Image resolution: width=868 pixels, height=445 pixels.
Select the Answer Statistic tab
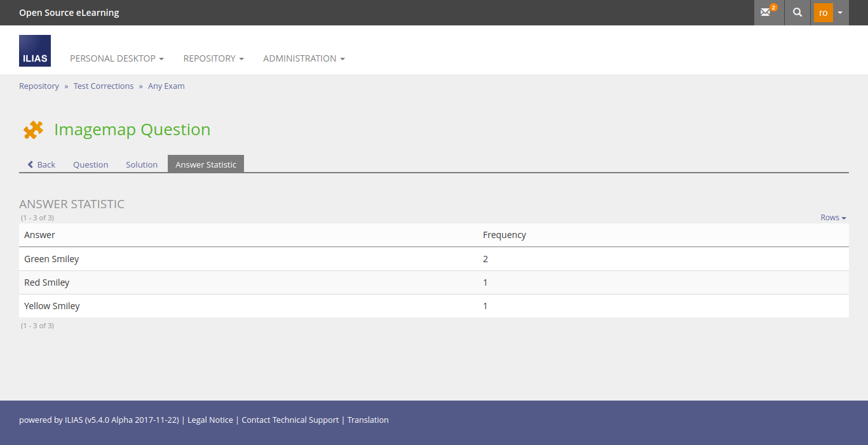tap(206, 164)
